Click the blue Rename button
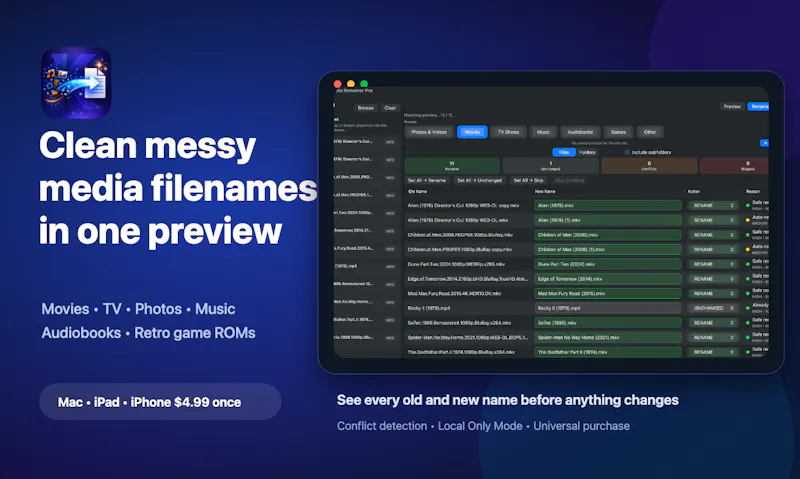The width and height of the screenshot is (800, 479). click(x=759, y=107)
